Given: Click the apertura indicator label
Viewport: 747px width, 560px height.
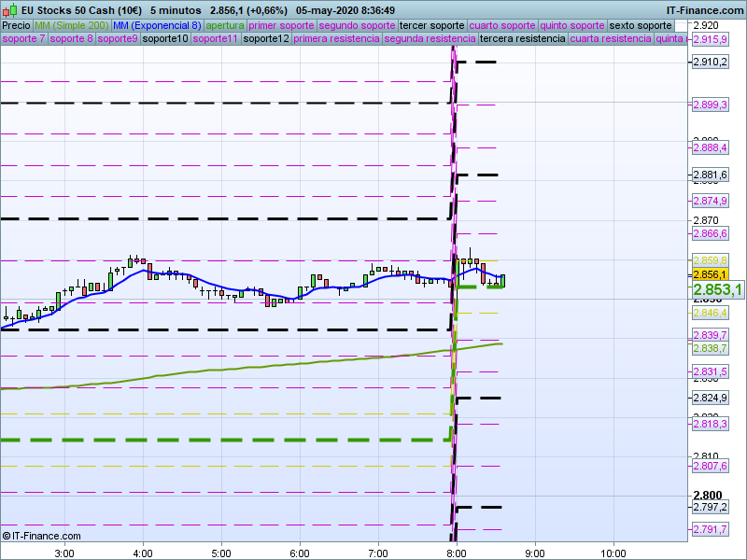Looking at the screenshot, I should coord(225,26).
